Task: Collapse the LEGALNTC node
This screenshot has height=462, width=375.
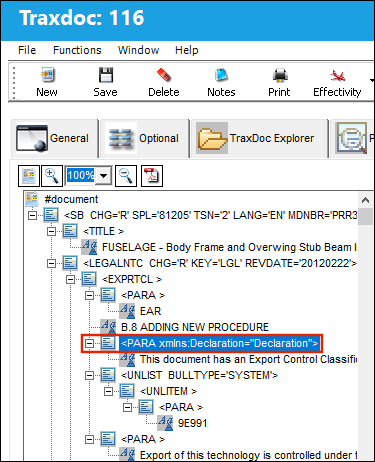Action: pyautogui.click(x=51, y=263)
